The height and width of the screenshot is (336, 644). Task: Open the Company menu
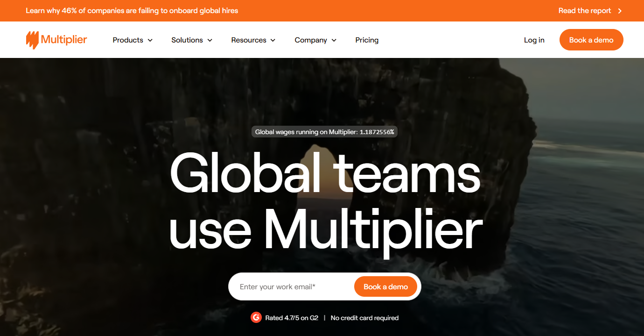click(x=315, y=40)
